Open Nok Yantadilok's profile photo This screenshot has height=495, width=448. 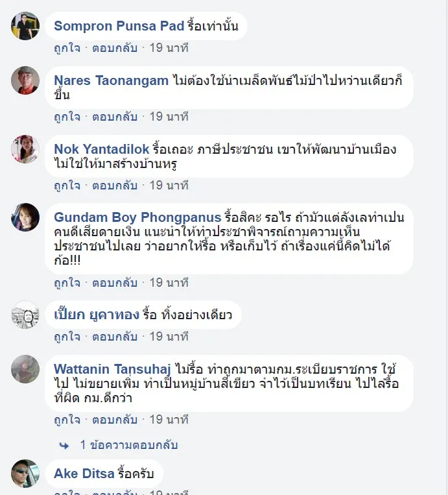[x=25, y=149]
